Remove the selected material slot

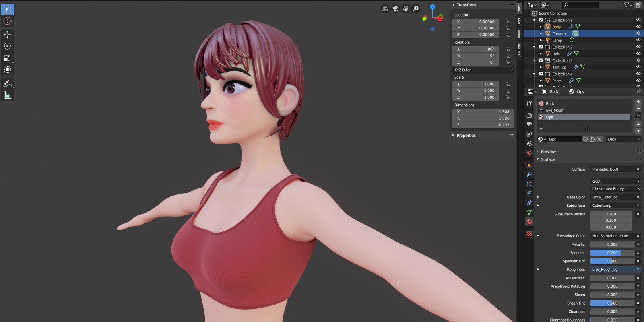pos(638,109)
